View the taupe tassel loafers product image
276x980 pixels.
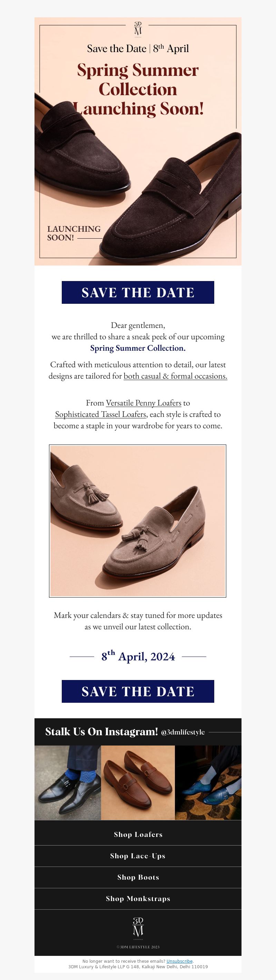138,521
